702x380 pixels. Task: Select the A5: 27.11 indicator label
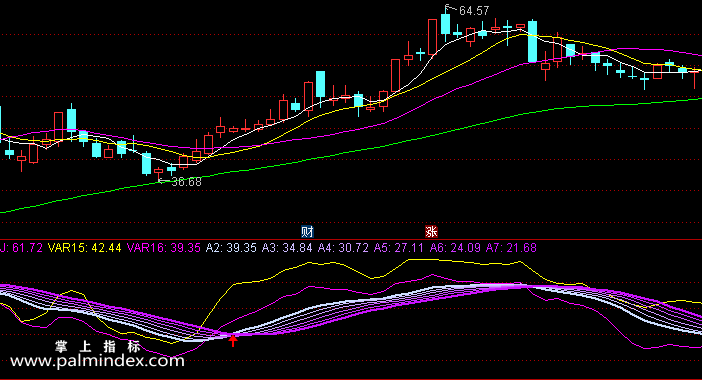tap(398, 248)
